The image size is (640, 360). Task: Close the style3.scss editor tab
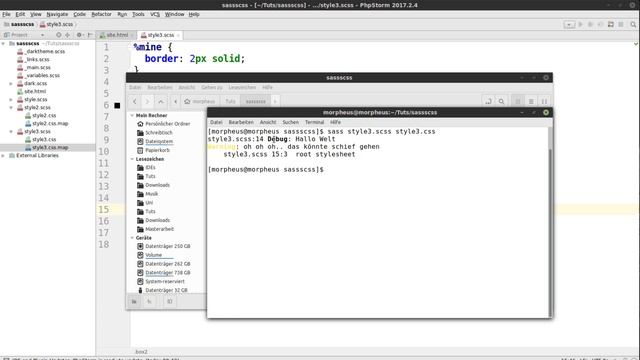[x=178, y=36]
